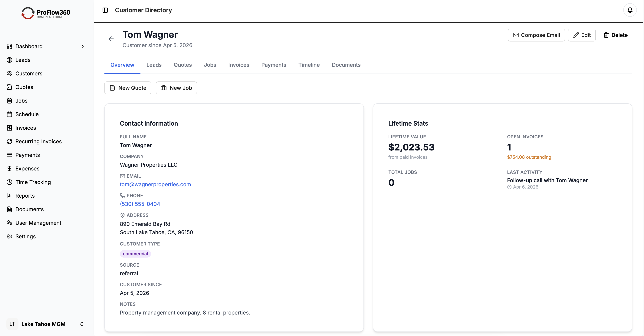Open the notifications bell

[x=630, y=10]
